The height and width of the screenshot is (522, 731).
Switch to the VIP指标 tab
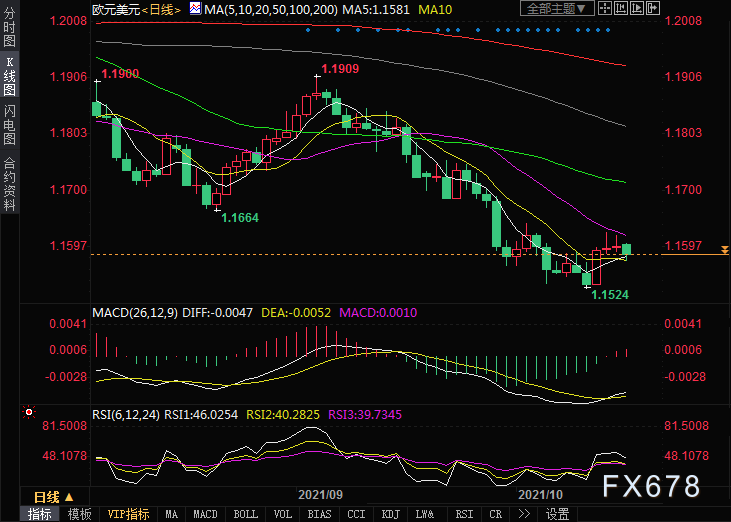click(128, 514)
